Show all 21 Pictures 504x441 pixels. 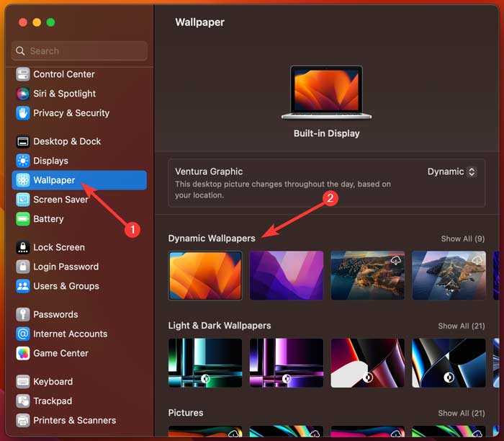[462, 413]
